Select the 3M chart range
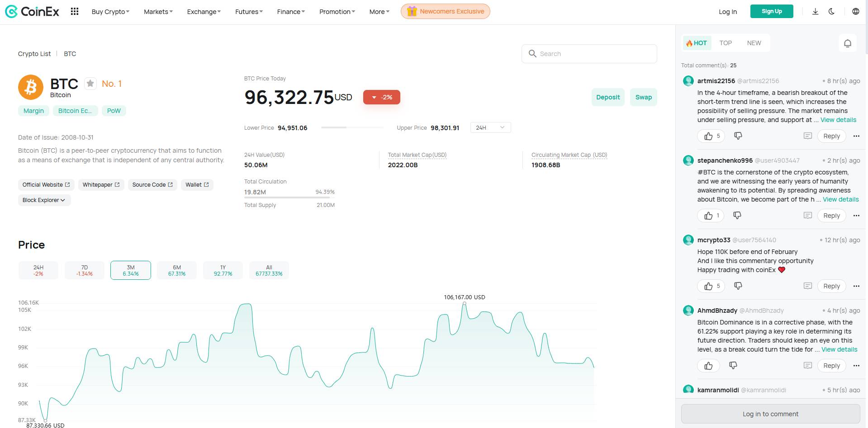This screenshot has width=868, height=428. pos(131,270)
